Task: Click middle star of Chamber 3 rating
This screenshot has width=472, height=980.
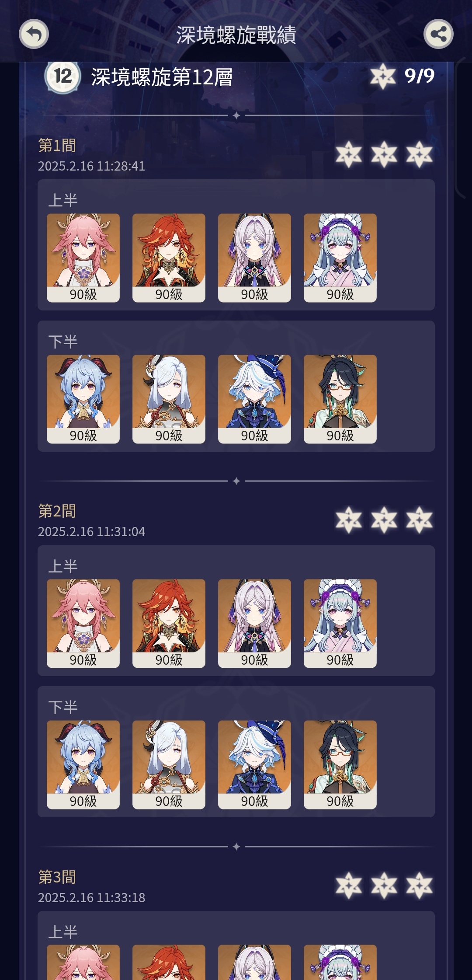Action: point(384,886)
